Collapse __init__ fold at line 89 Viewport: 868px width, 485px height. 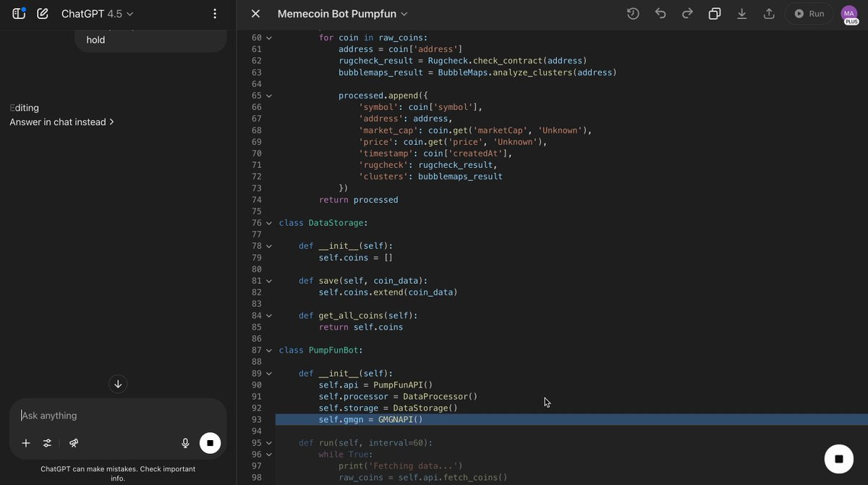coord(269,374)
